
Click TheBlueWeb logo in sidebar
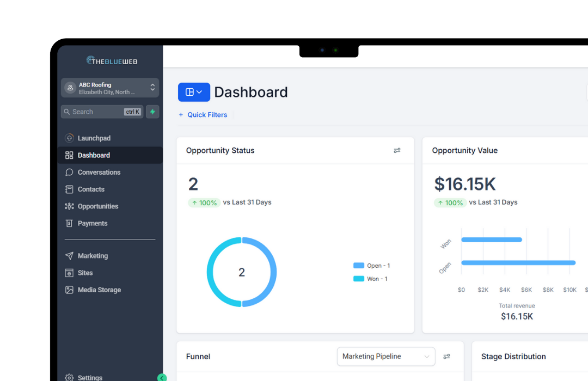(x=112, y=60)
